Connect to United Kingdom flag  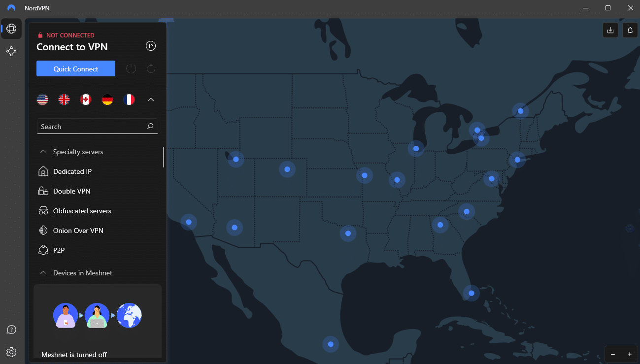(x=64, y=99)
